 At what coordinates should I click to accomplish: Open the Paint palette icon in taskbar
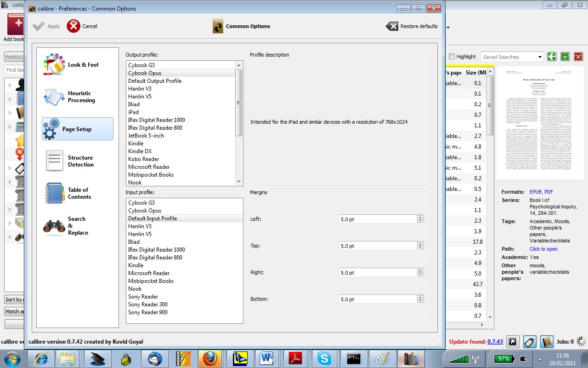tap(382, 358)
